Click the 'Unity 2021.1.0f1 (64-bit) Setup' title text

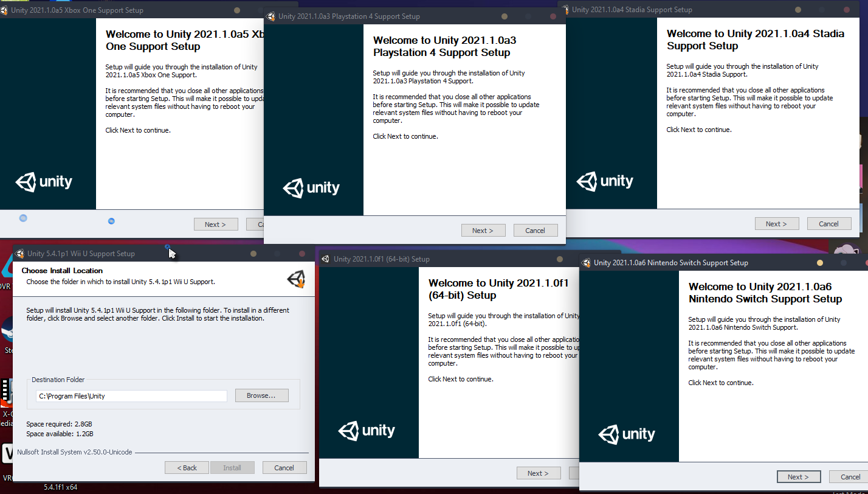[382, 259]
